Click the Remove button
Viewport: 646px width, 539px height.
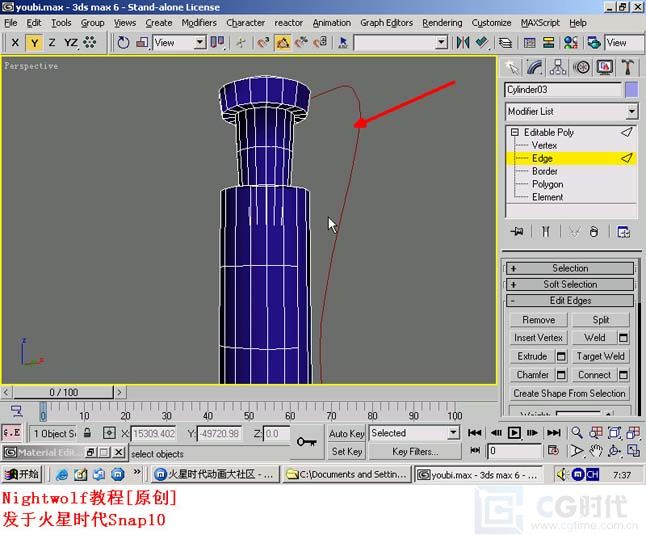[x=538, y=320]
